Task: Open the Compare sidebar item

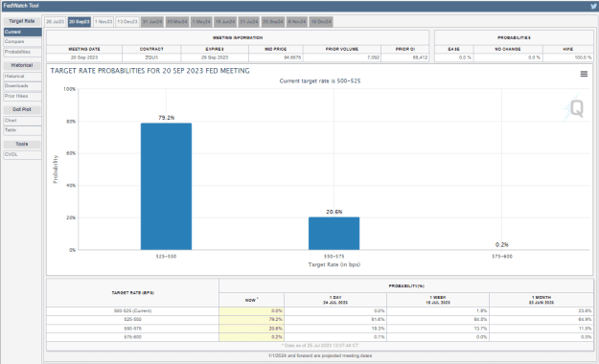Action: 23,41
